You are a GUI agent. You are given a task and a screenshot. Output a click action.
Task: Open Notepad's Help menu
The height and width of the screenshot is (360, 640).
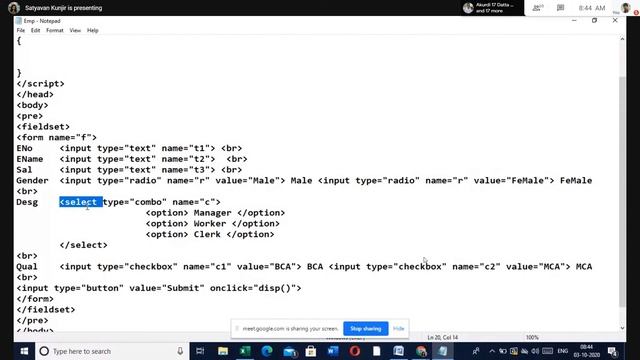click(93, 31)
